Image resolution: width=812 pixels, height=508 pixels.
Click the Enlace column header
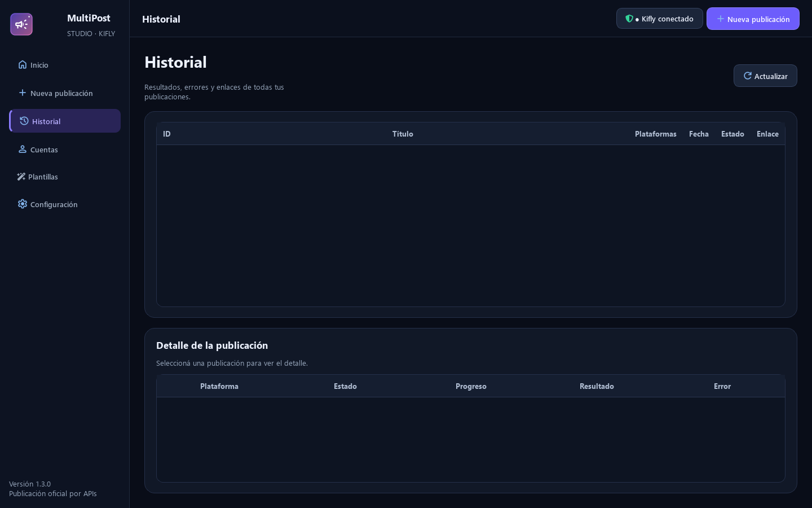pyautogui.click(x=767, y=134)
